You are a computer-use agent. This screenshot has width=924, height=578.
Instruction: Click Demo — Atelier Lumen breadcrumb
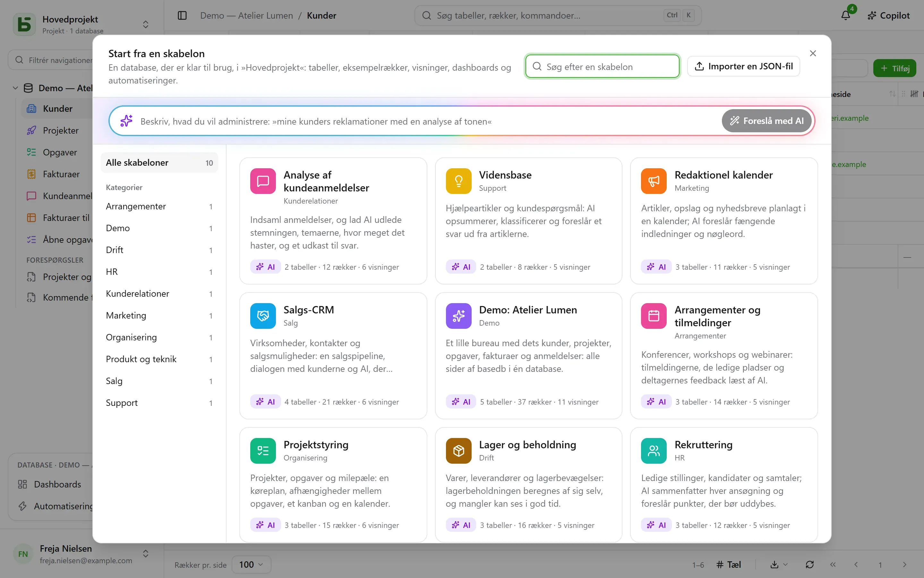[247, 15]
